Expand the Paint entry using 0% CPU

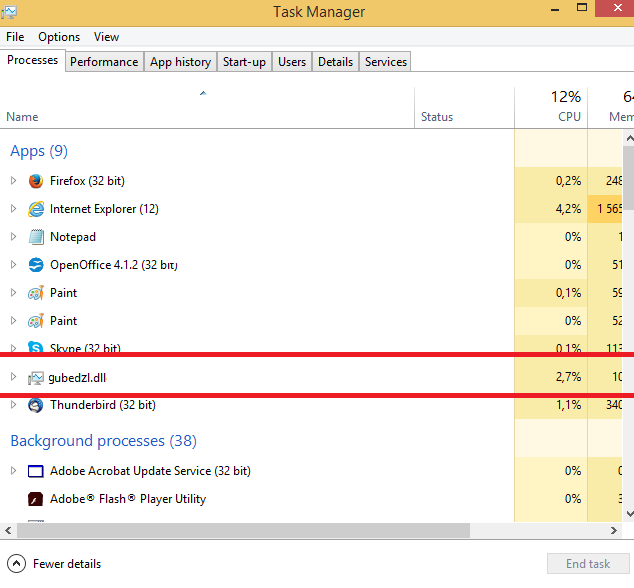tap(13, 320)
